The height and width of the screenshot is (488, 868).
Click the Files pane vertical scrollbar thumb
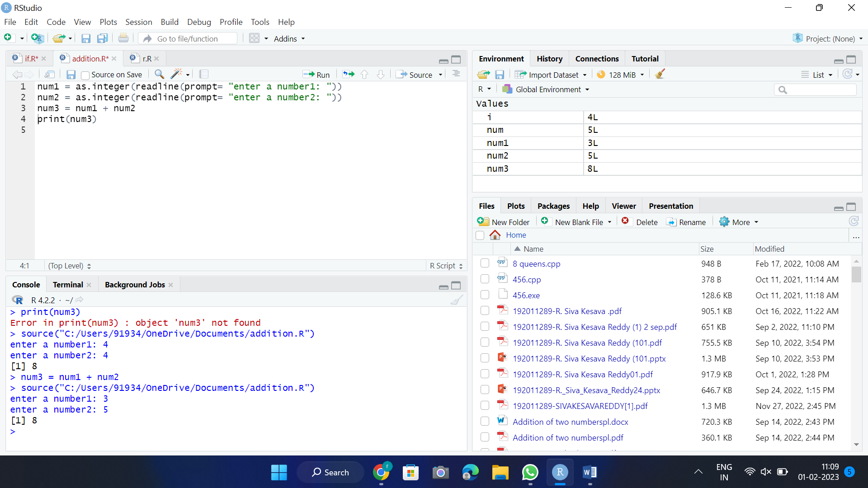856,274
